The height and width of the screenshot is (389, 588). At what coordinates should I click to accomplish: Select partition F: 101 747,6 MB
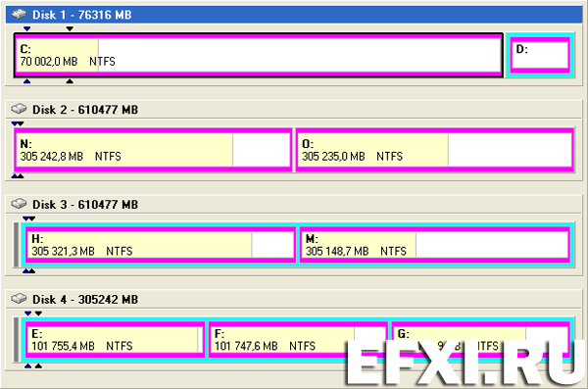click(298, 340)
